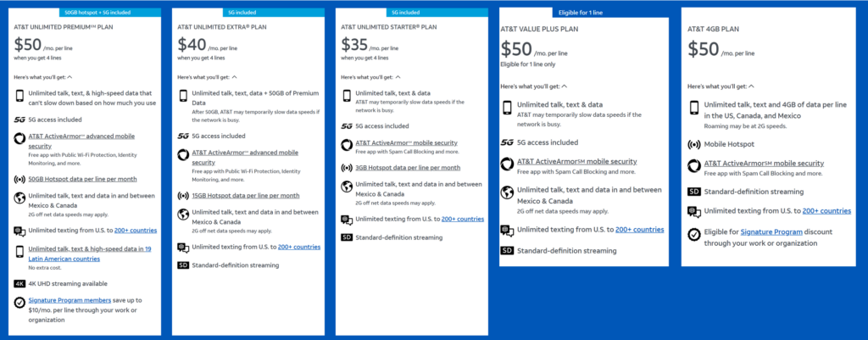Click the texting chat icon in the 4GB plan
868x340 pixels.
coord(694,211)
